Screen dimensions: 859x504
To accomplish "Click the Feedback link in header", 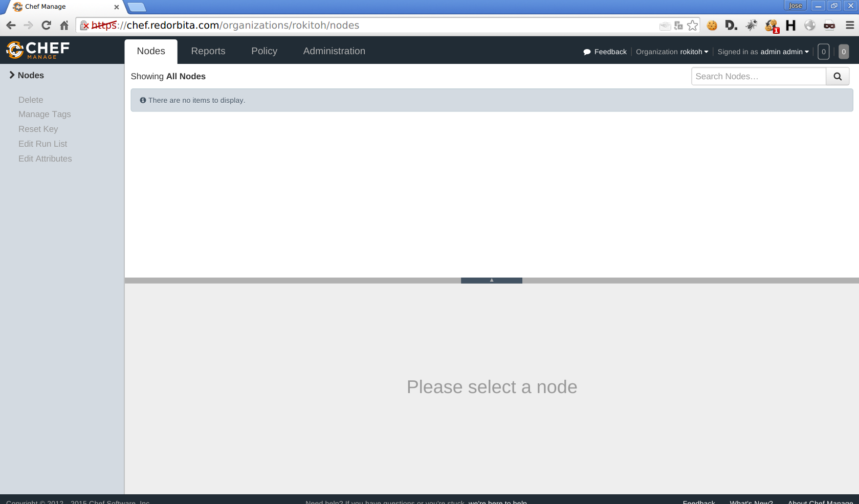I will click(605, 52).
